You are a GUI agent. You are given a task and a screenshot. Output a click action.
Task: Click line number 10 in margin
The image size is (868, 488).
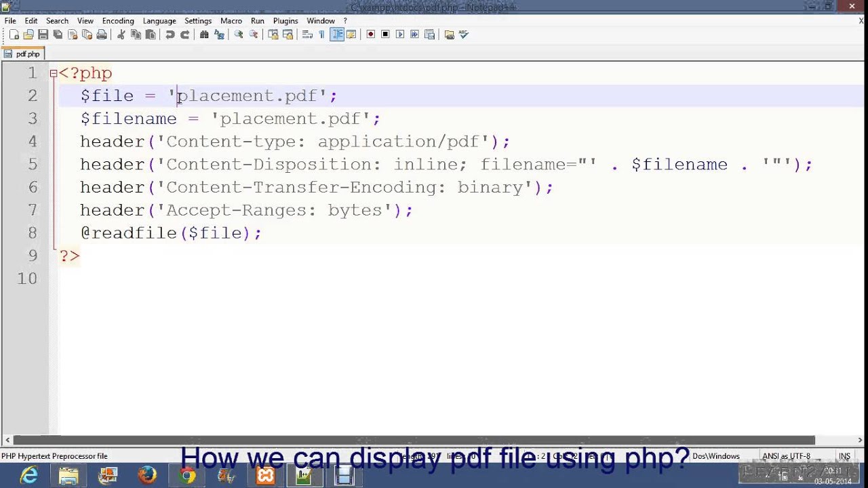point(27,279)
